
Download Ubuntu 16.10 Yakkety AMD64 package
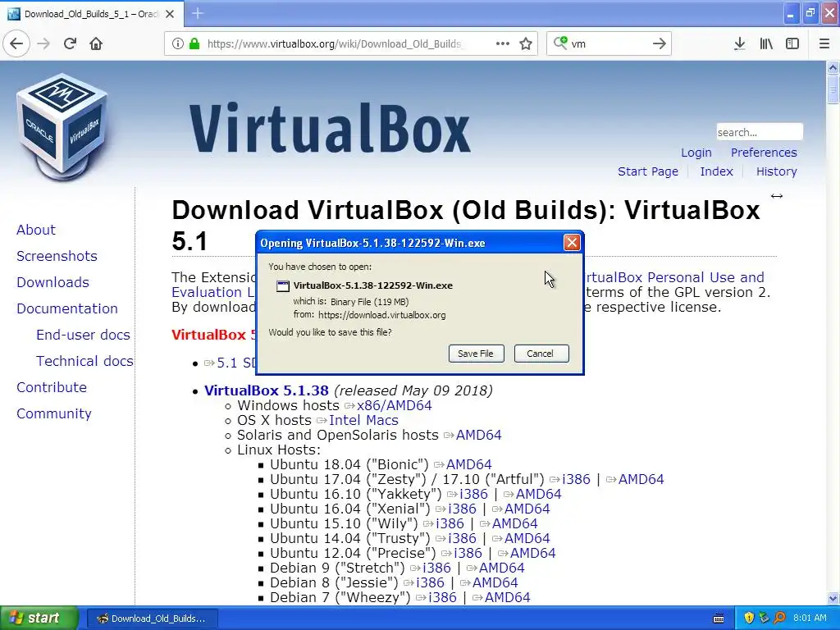click(538, 494)
